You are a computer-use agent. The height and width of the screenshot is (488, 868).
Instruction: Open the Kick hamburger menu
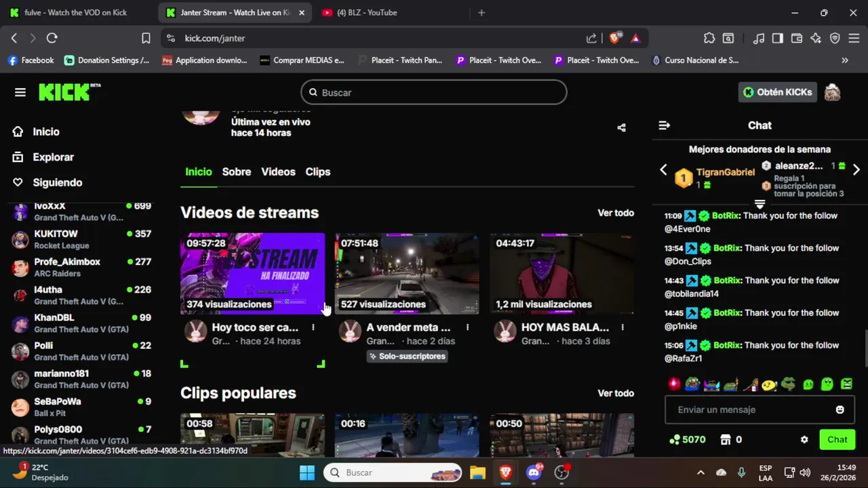point(20,92)
